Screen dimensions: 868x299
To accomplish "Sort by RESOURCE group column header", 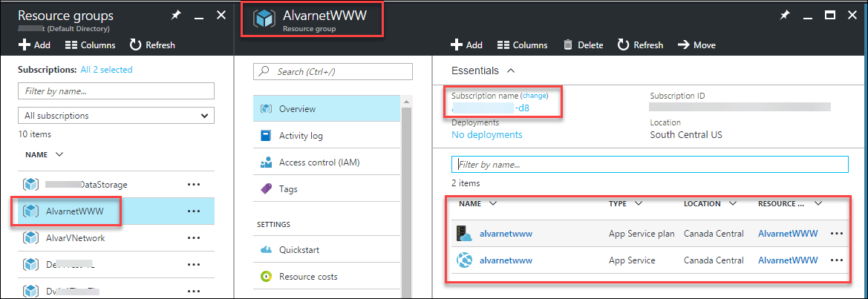I will [x=790, y=203].
